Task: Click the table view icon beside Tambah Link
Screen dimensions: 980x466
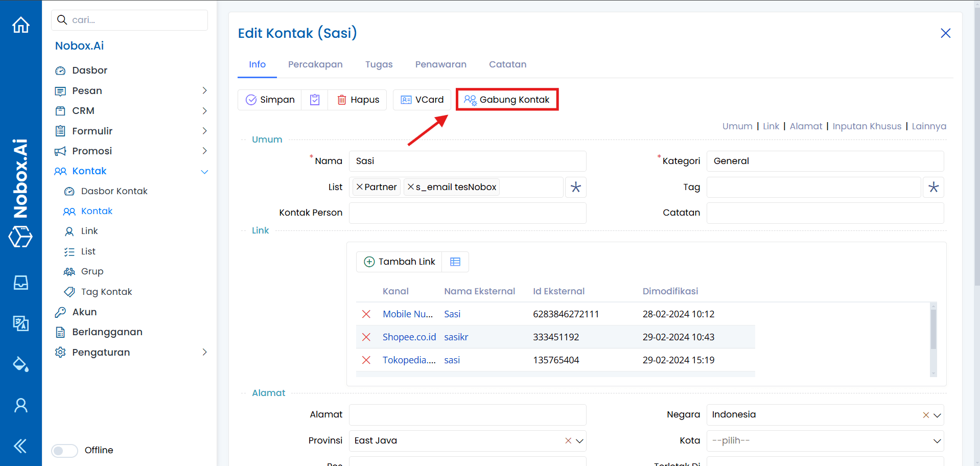Action: pyautogui.click(x=455, y=262)
